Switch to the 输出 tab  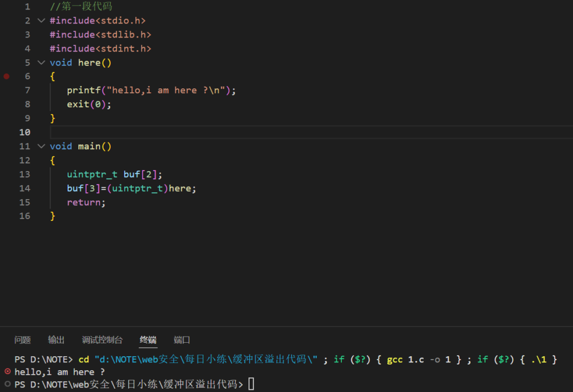click(56, 340)
